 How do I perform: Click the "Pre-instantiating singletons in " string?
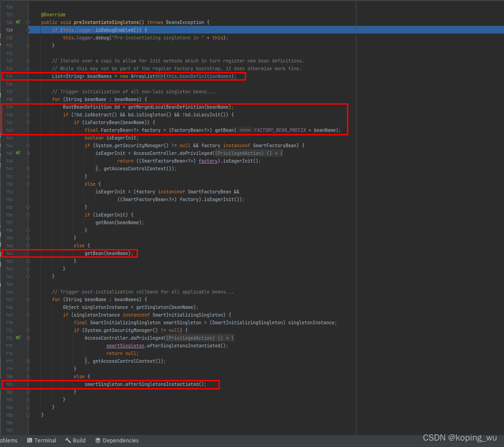(158, 38)
